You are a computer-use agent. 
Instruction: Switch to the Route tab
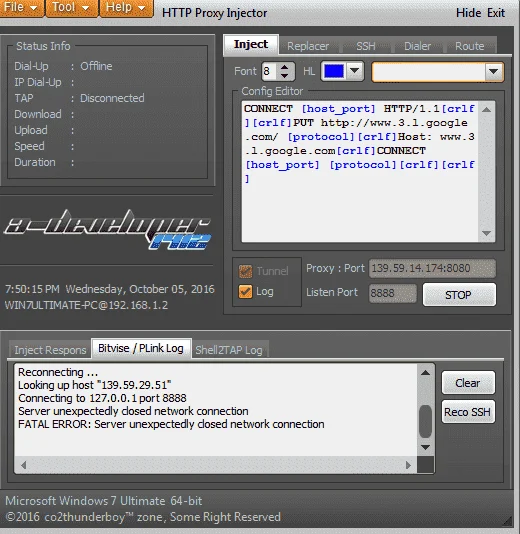(x=470, y=46)
